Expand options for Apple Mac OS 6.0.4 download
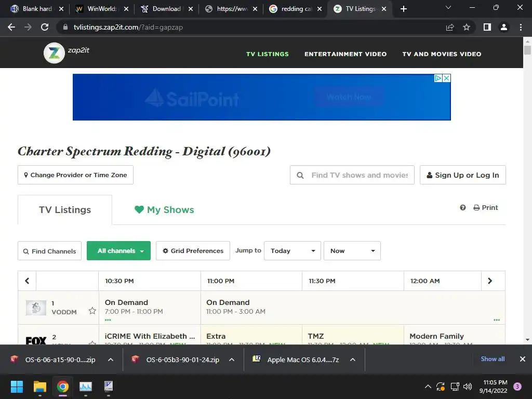This screenshot has width=532, height=399. 353,360
